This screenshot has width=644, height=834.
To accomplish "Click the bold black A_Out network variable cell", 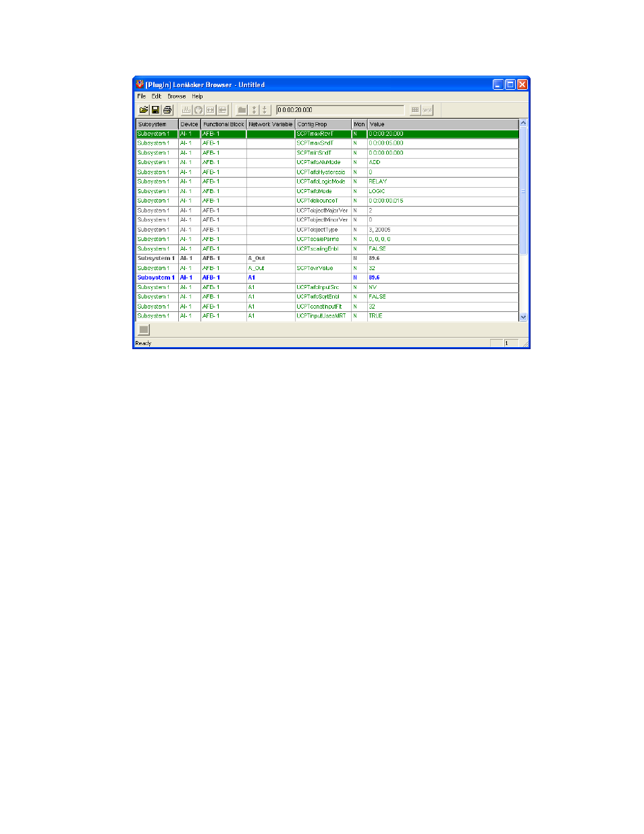I will (x=271, y=258).
